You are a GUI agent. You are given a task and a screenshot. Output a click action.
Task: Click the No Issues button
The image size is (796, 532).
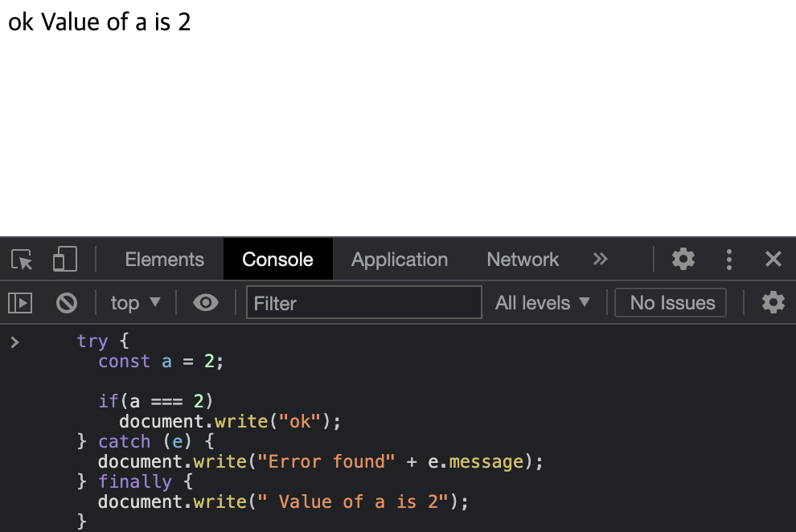[670, 303]
